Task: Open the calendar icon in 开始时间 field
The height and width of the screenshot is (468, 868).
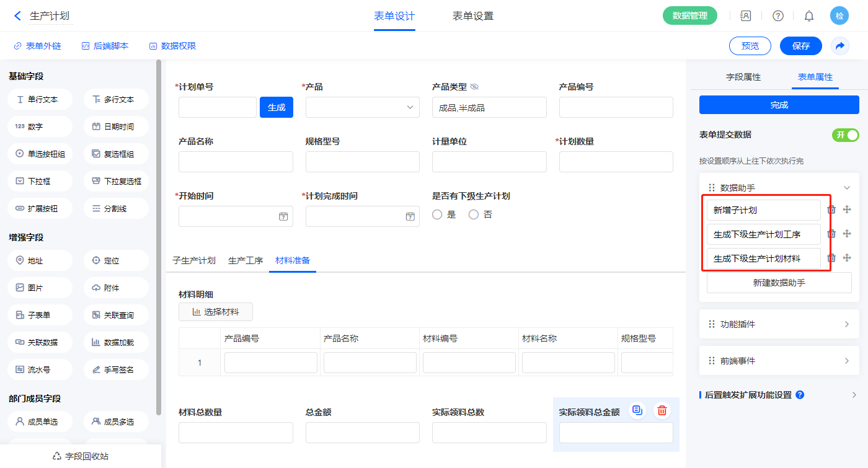Action: [283, 216]
